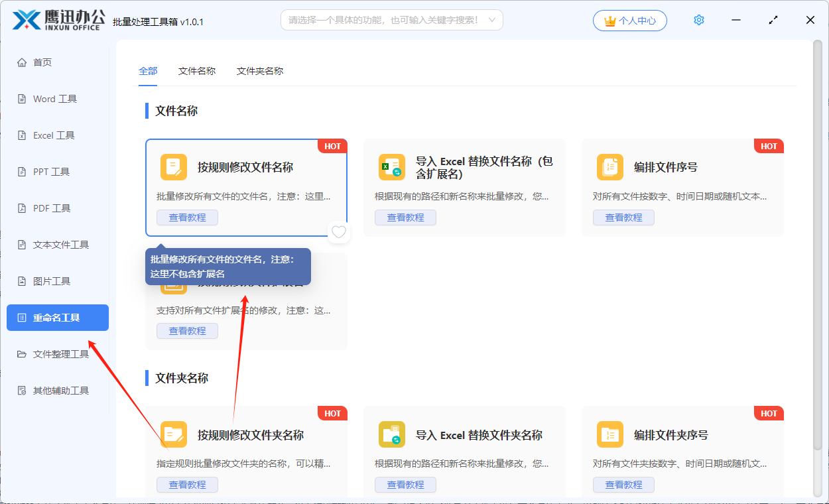Viewport: 829px width, 504px height.
Task: Click the 对所有文件按数字 description under 编排文件序号
Action: [x=680, y=196]
